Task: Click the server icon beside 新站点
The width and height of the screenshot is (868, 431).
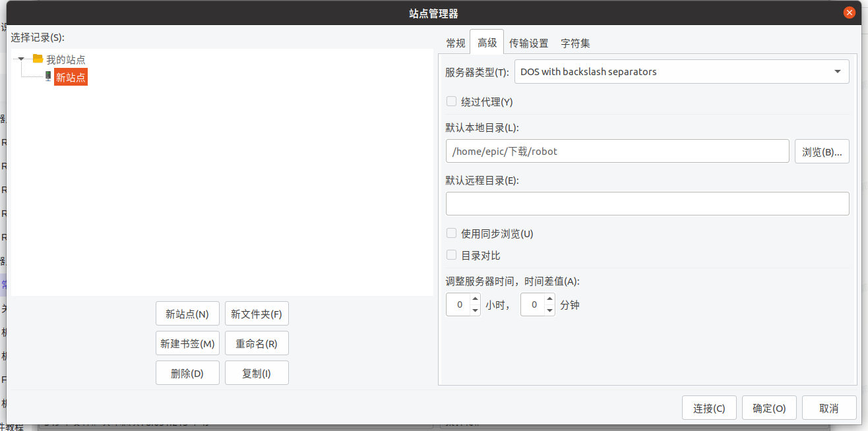Action: [x=47, y=76]
